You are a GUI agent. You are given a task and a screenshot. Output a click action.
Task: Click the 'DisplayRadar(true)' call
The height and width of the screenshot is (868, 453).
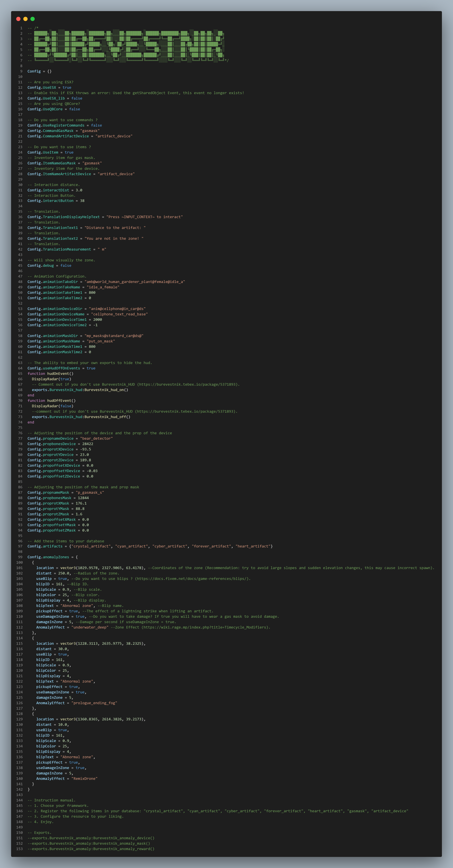pyautogui.click(x=51, y=379)
